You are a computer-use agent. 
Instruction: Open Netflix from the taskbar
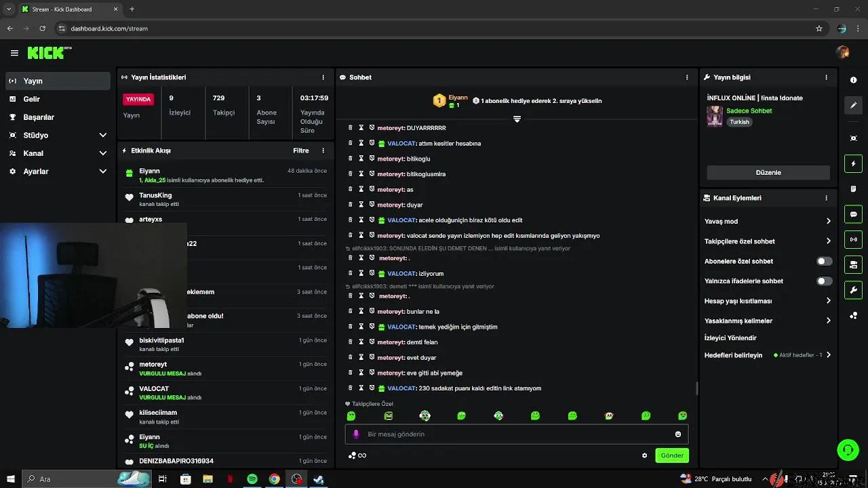[230, 479]
